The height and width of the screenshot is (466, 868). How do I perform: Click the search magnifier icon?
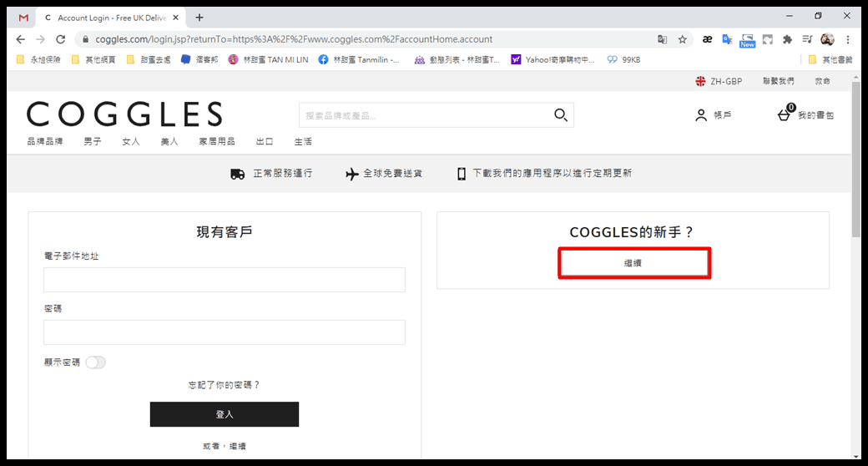click(x=561, y=115)
